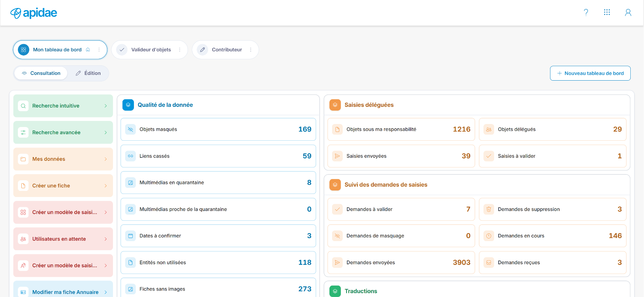This screenshot has height=297, width=644.
Task: Click the document icon next to Entités non utilisées
Action: pos(130,262)
